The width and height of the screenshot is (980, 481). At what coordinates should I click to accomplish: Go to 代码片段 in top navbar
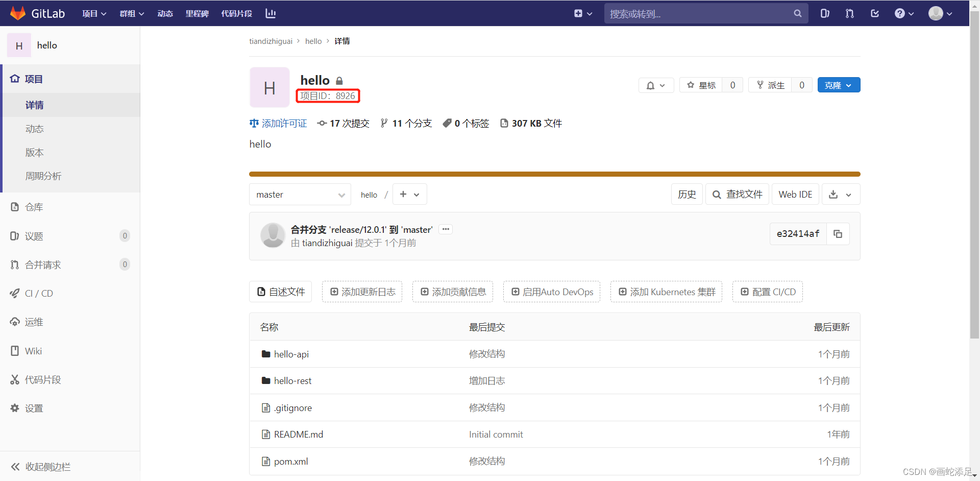point(236,14)
